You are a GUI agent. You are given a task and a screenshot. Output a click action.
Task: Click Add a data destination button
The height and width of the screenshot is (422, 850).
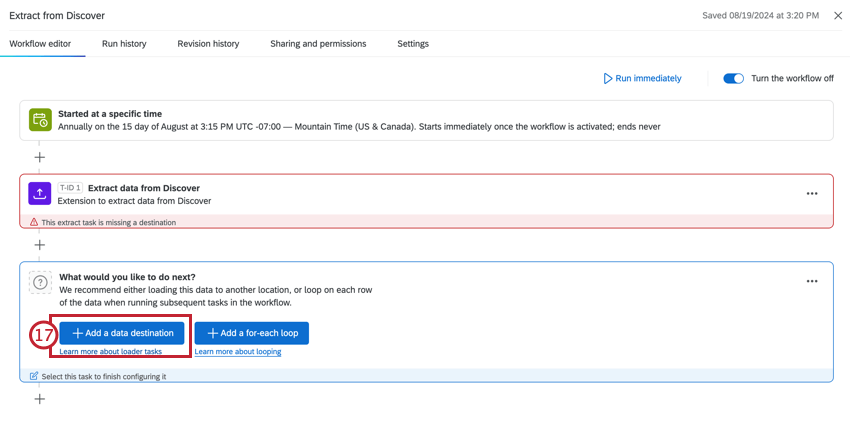[123, 333]
